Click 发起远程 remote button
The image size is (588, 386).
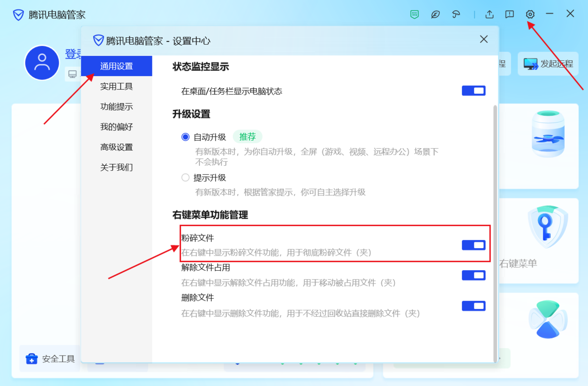(548, 64)
